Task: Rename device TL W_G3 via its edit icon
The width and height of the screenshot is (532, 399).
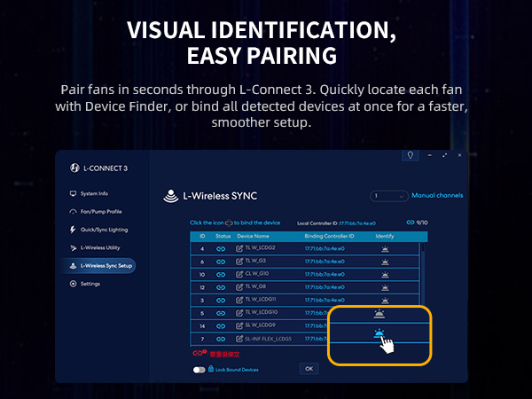Action: pyautogui.click(x=239, y=262)
